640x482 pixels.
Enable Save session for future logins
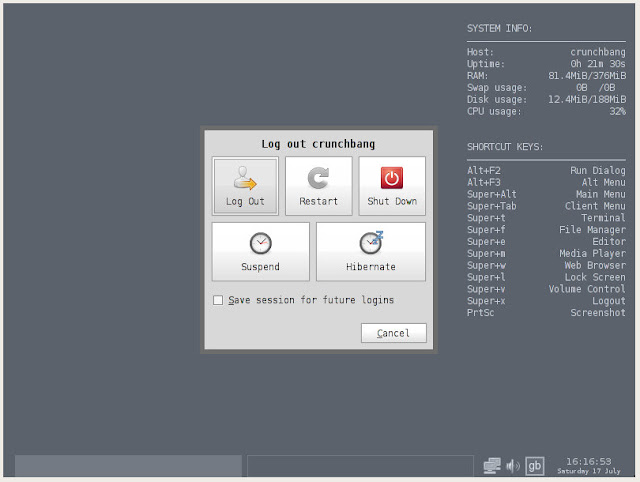(218, 300)
